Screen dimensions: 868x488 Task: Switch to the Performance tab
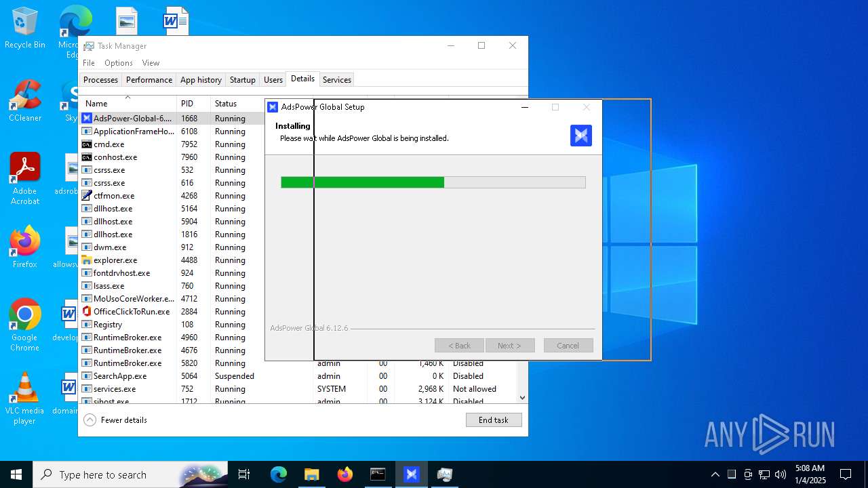point(149,80)
